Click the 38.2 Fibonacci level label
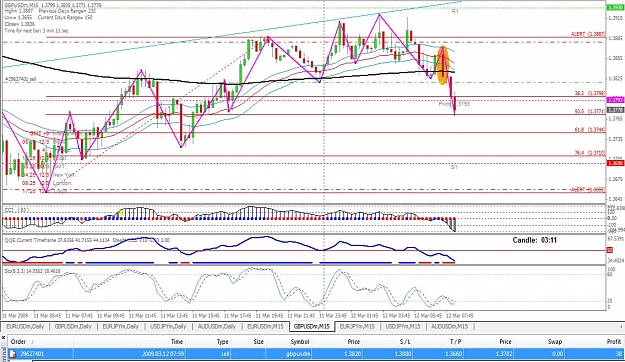The height and width of the screenshot is (362, 625). [590, 93]
